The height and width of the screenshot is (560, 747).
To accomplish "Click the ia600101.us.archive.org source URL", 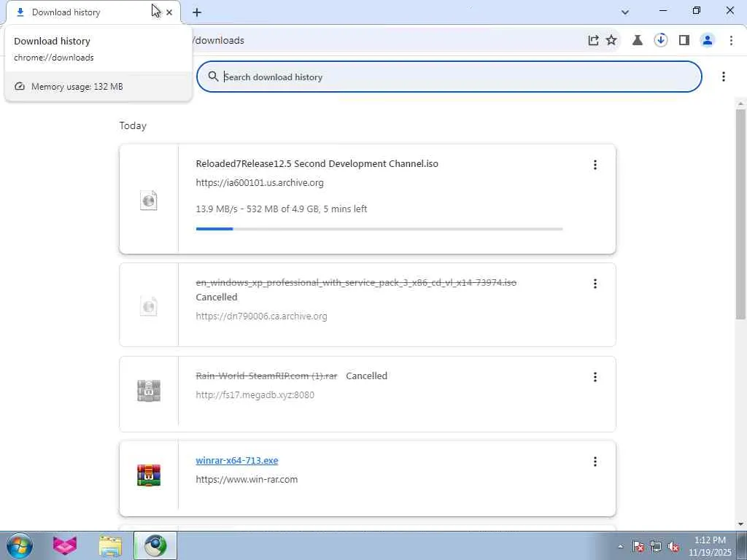I will (x=260, y=183).
